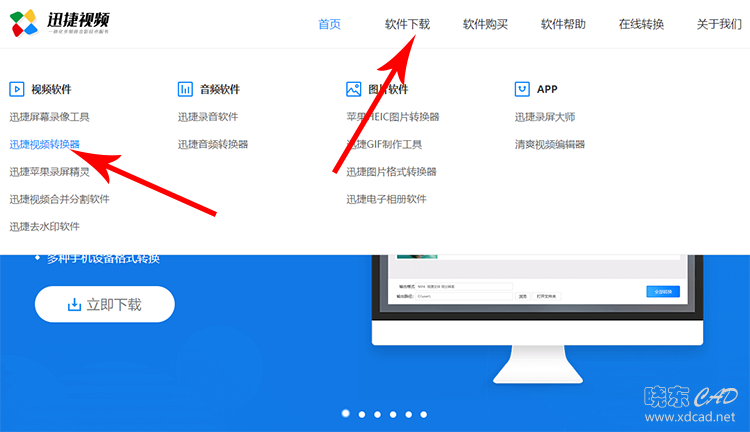This screenshot has width=750, height=432.
Task: Select the APP category heading
Action: [x=547, y=89]
